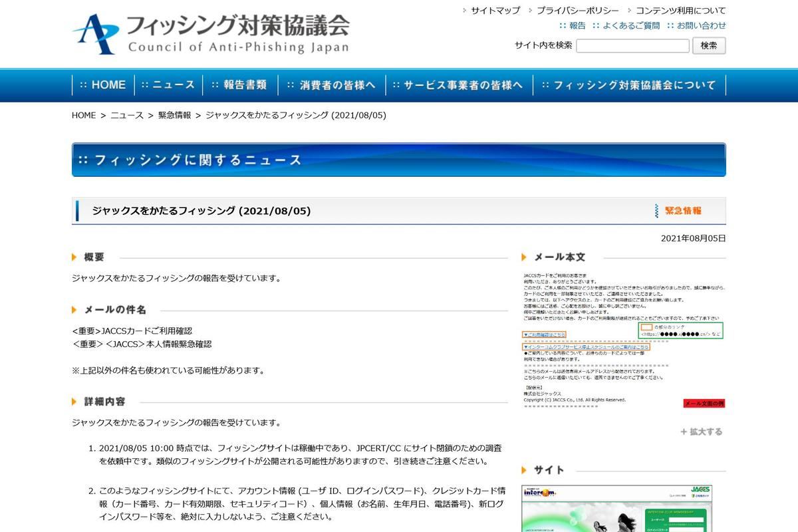Open the よくあるご質問 link
Image resolution: width=798 pixels, height=532 pixels.
(x=631, y=25)
